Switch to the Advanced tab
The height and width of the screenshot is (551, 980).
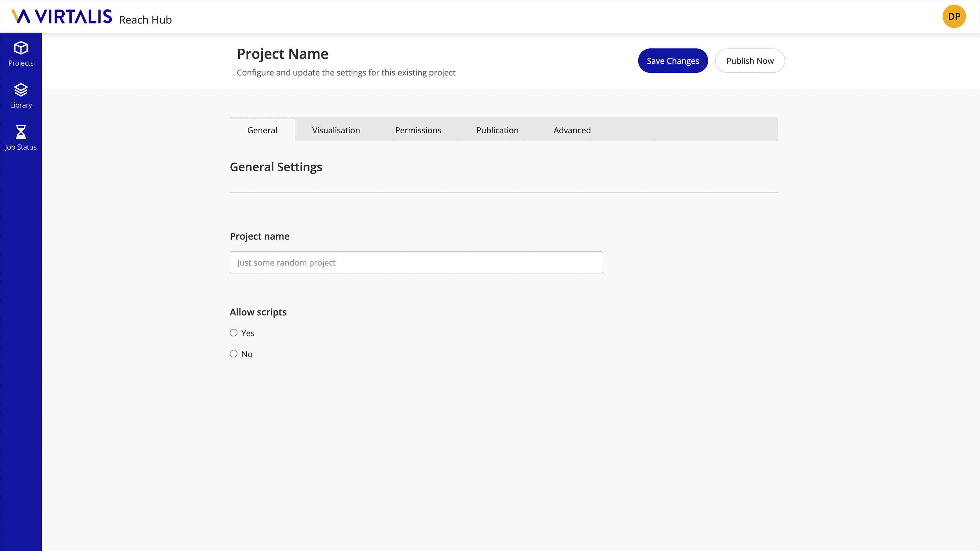[572, 130]
